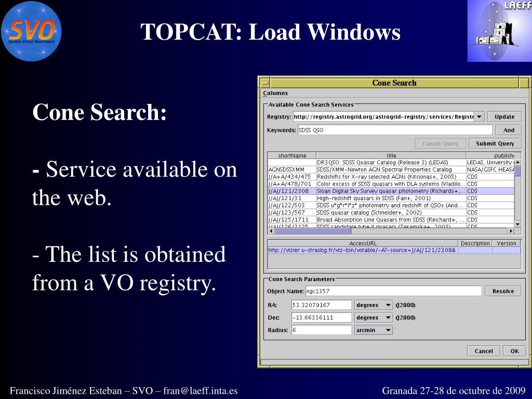Click the services list scroll-down arrow
This screenshot has height=399, width=532.
(x=518, y=224)
